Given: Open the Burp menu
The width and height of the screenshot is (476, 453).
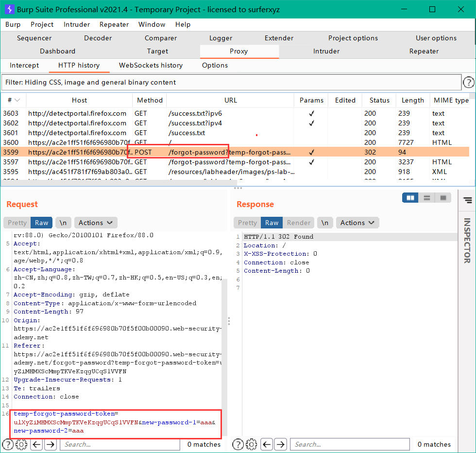Looking at the screenshot, I should click(x=13, y=24).
